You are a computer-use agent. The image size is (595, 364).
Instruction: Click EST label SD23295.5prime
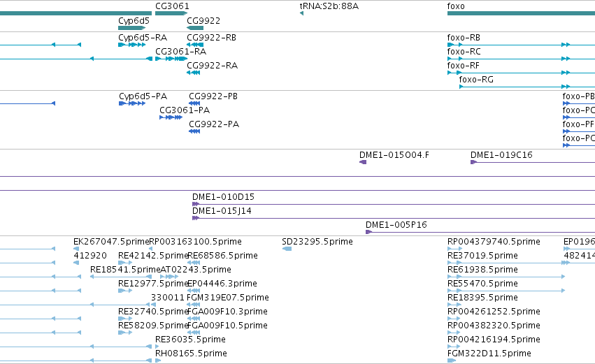pyautogui.click(x=317, y=242)
